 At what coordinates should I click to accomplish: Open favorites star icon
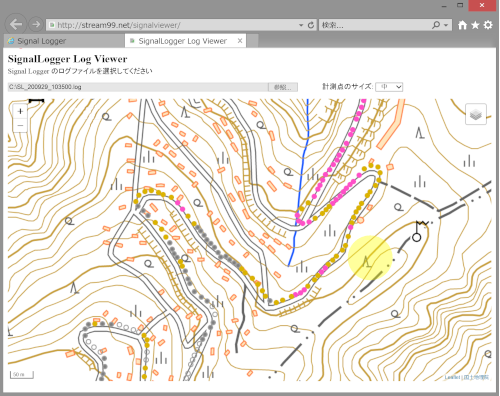coord(475,25)
